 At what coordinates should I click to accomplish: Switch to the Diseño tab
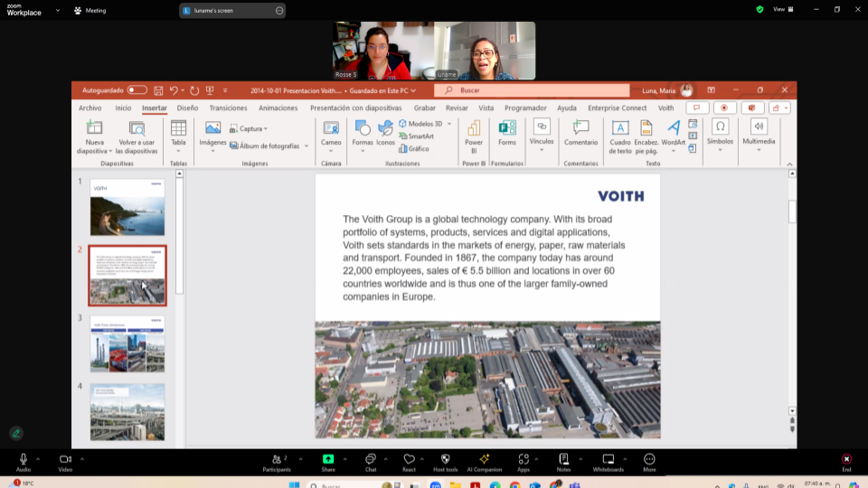click(x=188, y=108)
